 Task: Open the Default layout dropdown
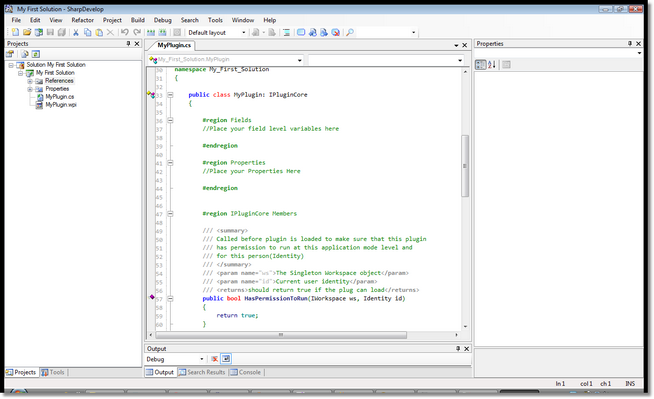pyautogui.click(x=216, y=33)
